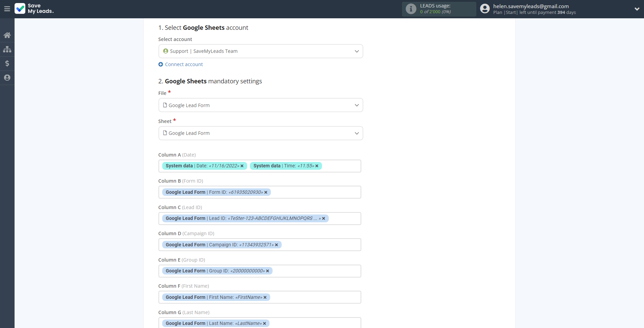Click the Column D (Campaign ID) label

click(x=186, y=233)
